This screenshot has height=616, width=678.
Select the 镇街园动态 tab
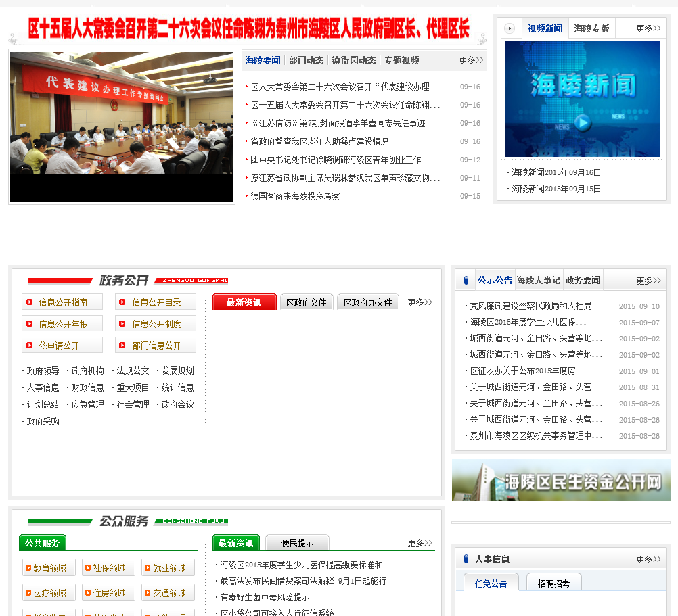(354, 60)
